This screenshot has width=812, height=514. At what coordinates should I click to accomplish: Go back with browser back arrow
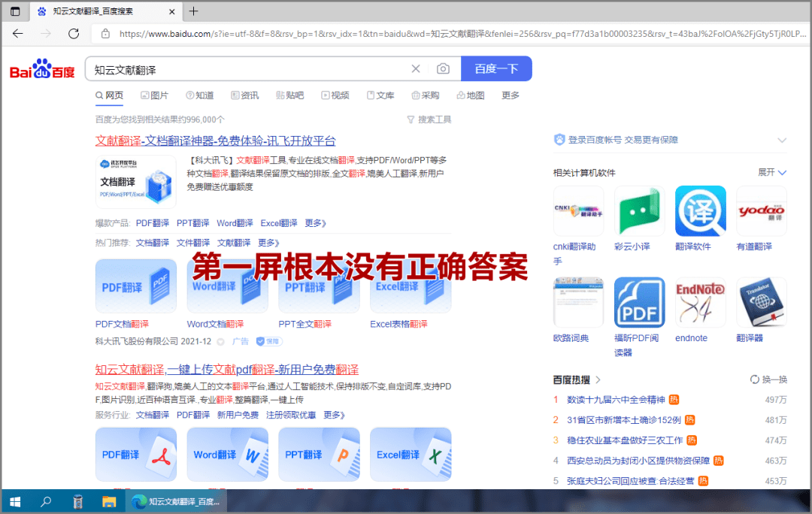click(x=18, y=34)
